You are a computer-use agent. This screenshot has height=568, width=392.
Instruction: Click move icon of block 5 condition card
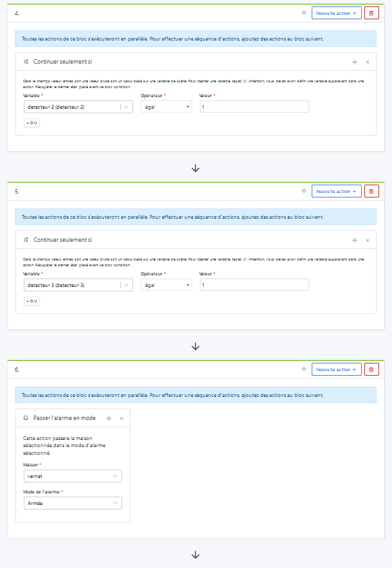click(354, 241)
